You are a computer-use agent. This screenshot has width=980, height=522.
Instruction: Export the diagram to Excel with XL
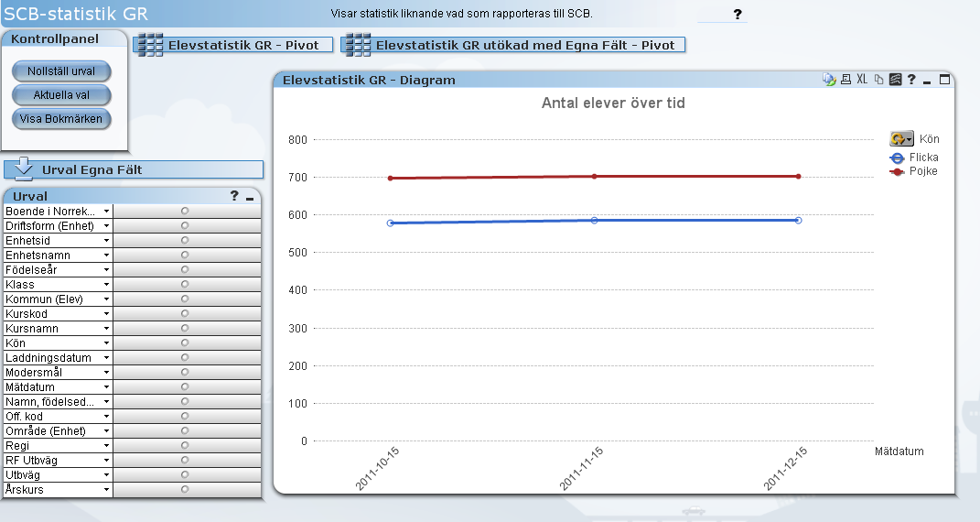click(x=862, y=80)
